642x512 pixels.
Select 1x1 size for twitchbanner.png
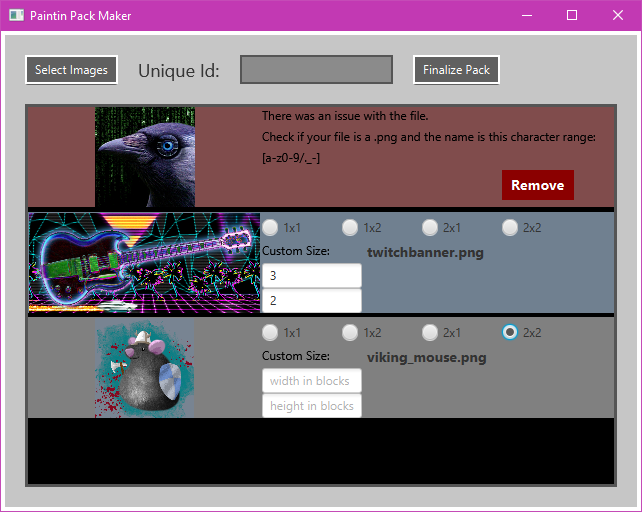click(282, 227)
